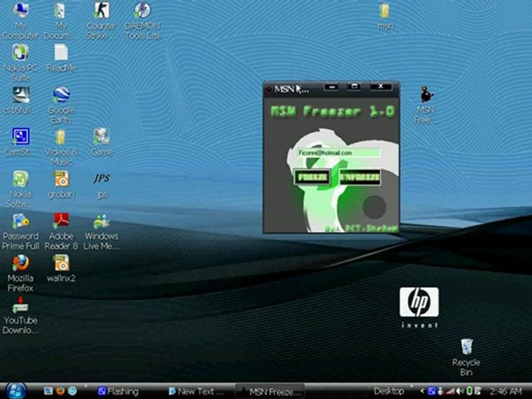The width and height of the screenshot is (532, 399).
Task: Open the Desktop toolbar on taskbar
Action: click(x=389, y=391)
